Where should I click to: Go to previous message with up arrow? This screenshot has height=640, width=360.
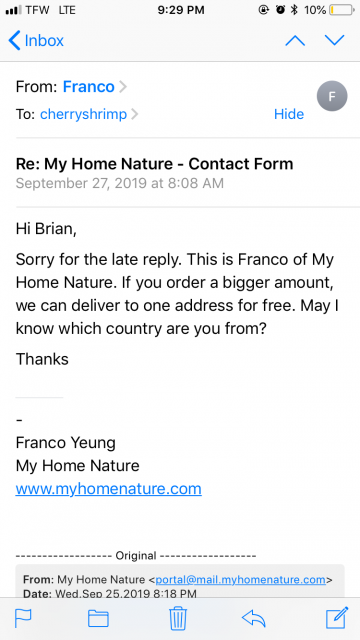click(x=295, y=40)
